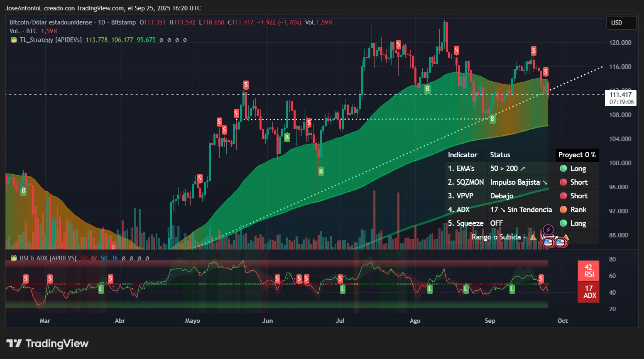
Task: Open the USD currency selector
Action: [x=621, y=23]
